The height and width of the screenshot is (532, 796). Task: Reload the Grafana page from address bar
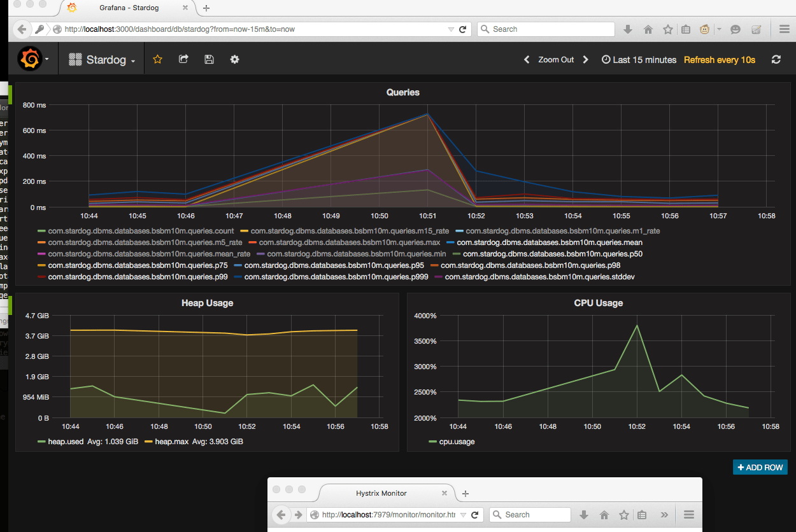coord(463,29)
